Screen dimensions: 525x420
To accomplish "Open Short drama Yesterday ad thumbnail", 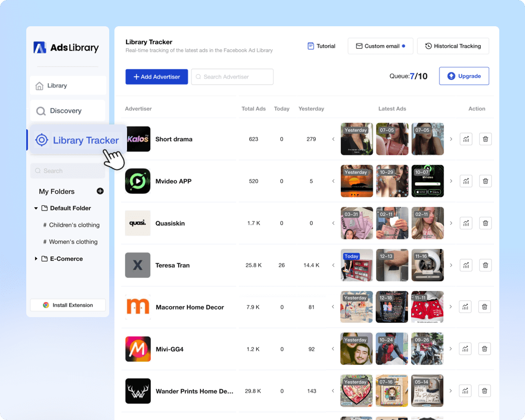I will (356, 139).
